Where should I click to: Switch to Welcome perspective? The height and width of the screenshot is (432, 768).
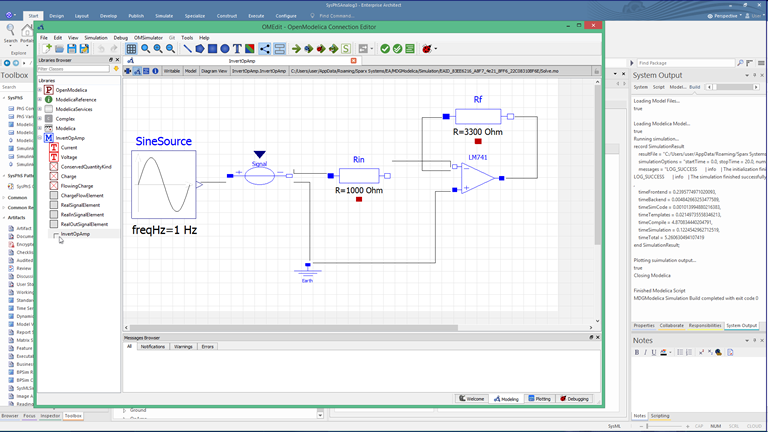[472, 399]
